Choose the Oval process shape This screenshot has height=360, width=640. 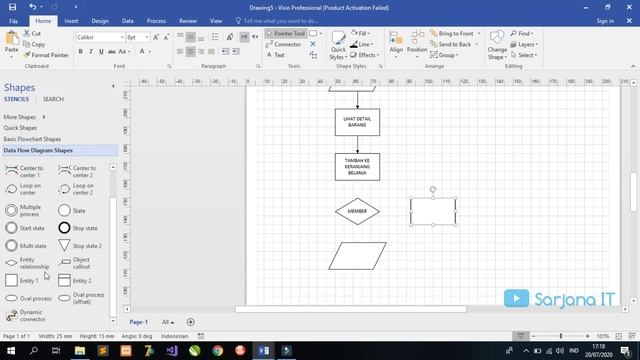tap(28, 298)
